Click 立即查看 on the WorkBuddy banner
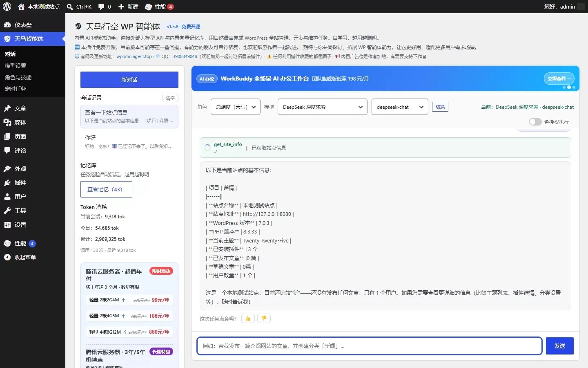The height and width of the screenshot is (368, 588). point(559,79)
